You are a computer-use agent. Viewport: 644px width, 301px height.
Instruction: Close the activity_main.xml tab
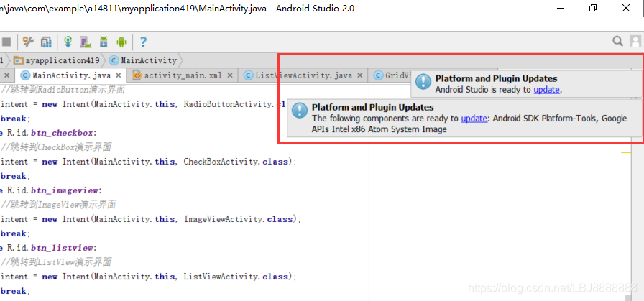229,75
